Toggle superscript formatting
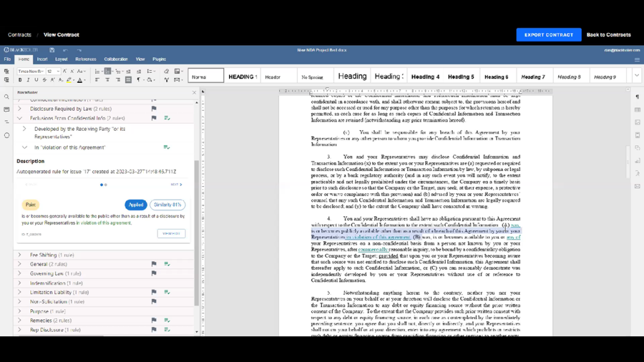This screenshot has width=644, height=362. (x=53, y=80)
